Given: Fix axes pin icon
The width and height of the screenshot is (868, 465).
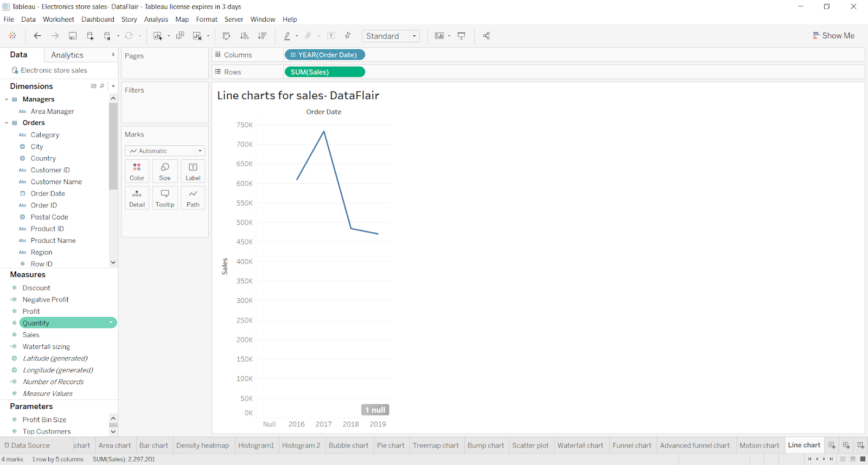Looking at the screenshot, I should coord(348,36).
